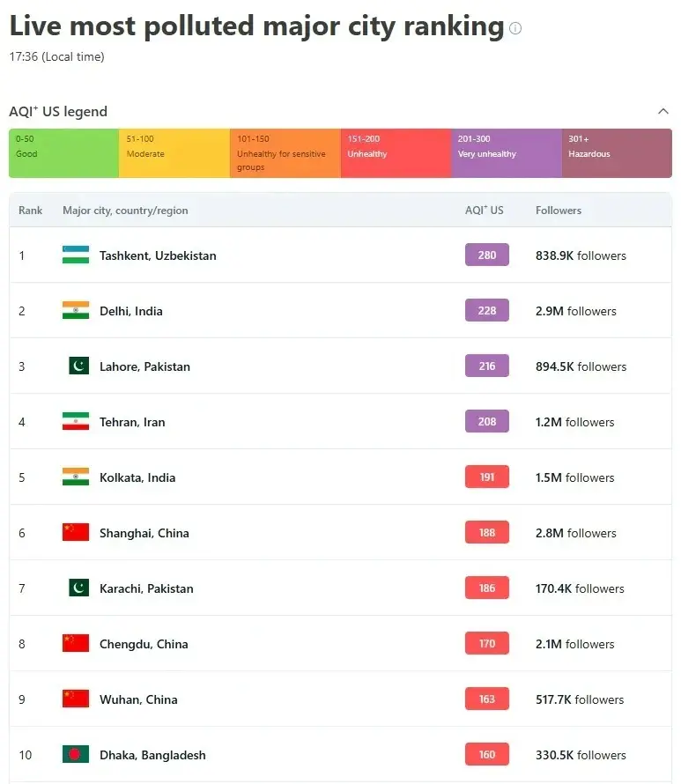Click the green Good legend swatch

(x=63, y=153)
